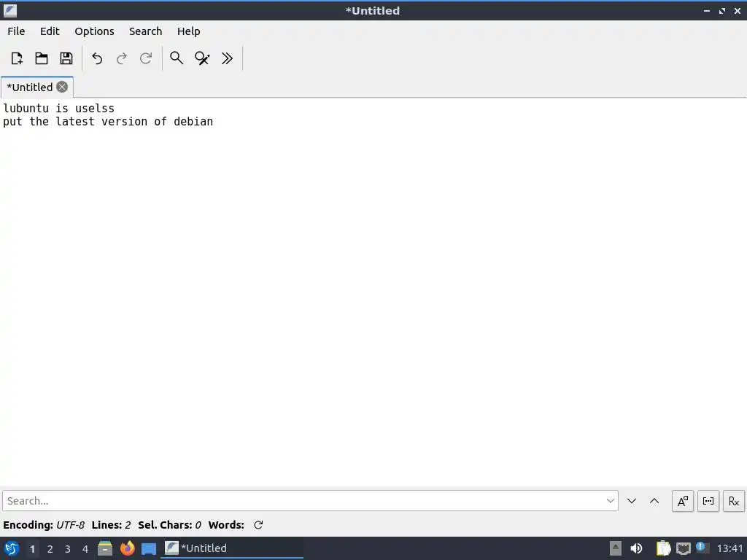Viewport: 747px width, 560px height.
Task: Maximize the FeatherPad window
Action: [722, 10]
